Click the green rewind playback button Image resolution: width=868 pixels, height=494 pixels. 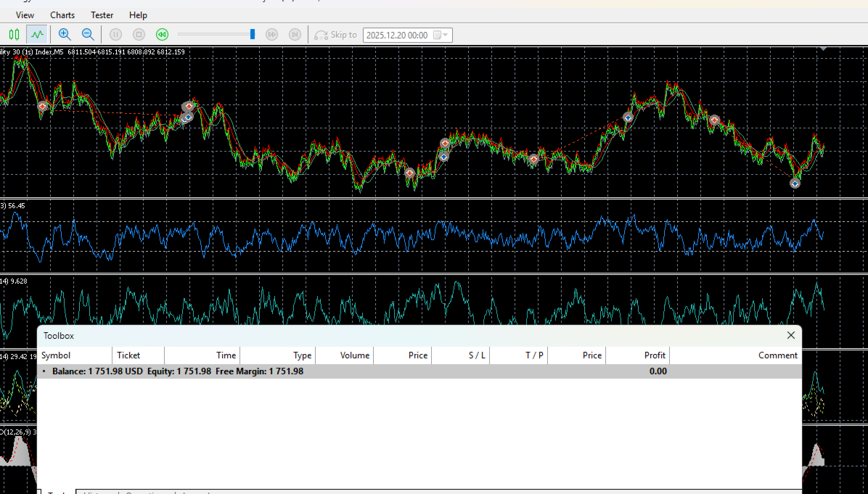(x=162, y=34)
